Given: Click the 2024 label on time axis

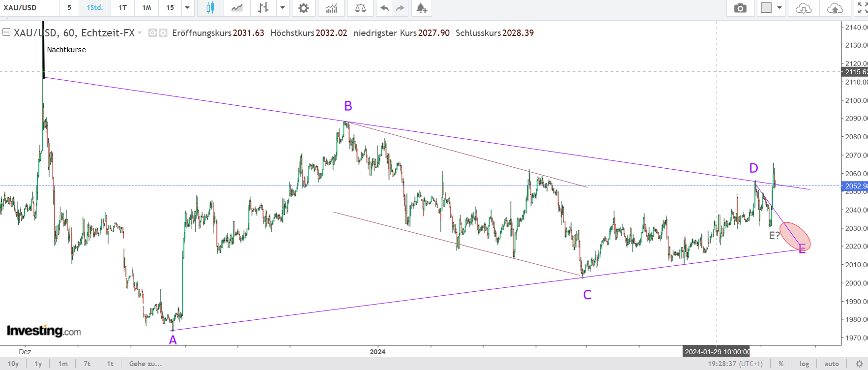Looking at the screenshot, I should click(x=377, y=352).
